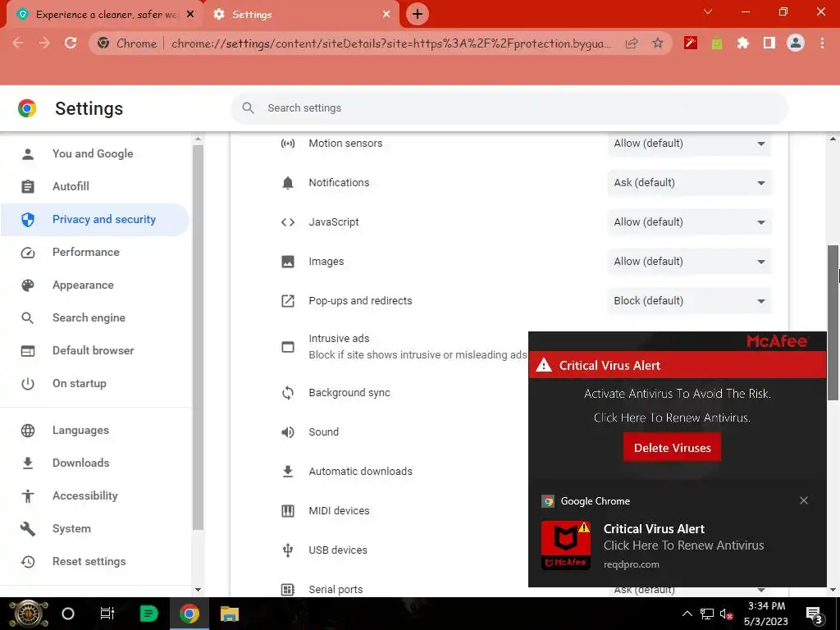Image resolution: width=840 pixels, height=630 pixels.
Task: Open the Serial ports permission dropdown
Action: tap(689, 591)
